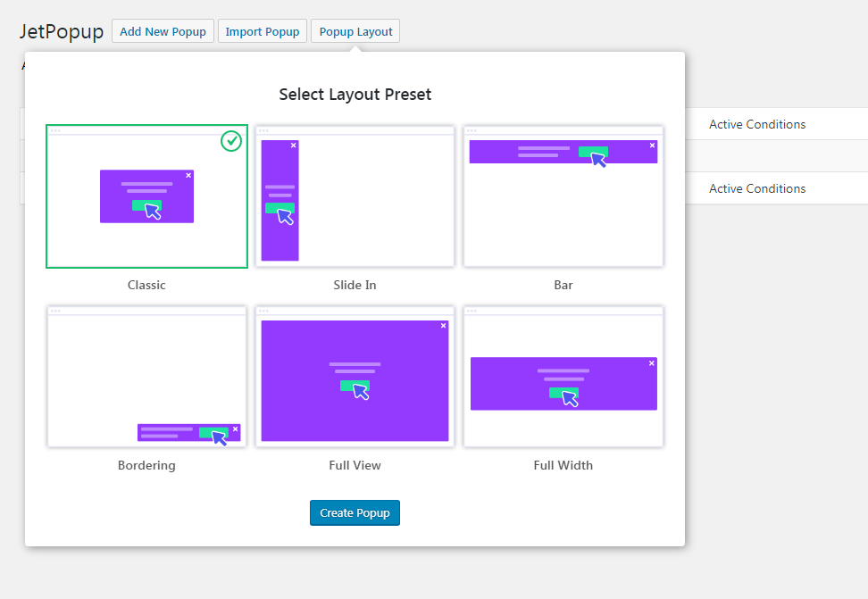Image resolution: width=868 pixels, height=599 pixels.
Task: Click the Add New Popup button
Action: tap(163, 31)
